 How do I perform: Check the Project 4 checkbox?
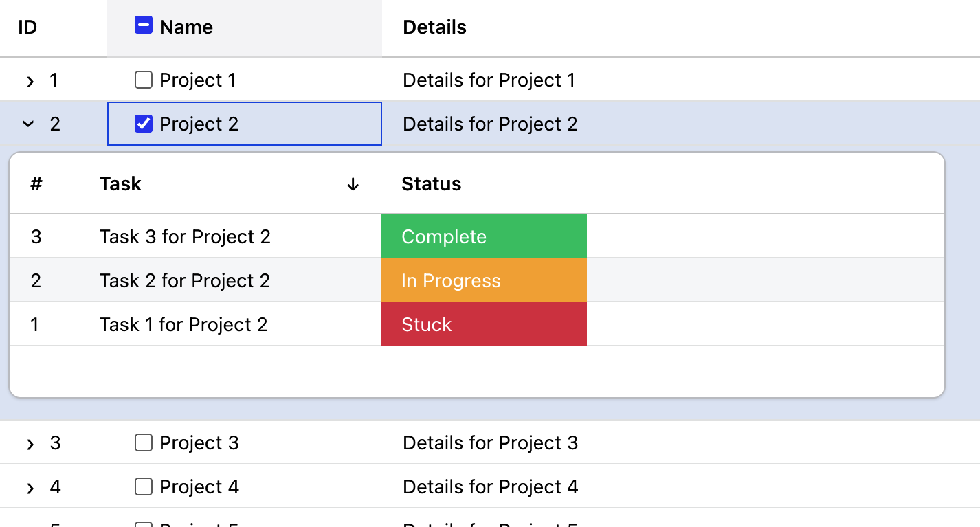point(143,486)
